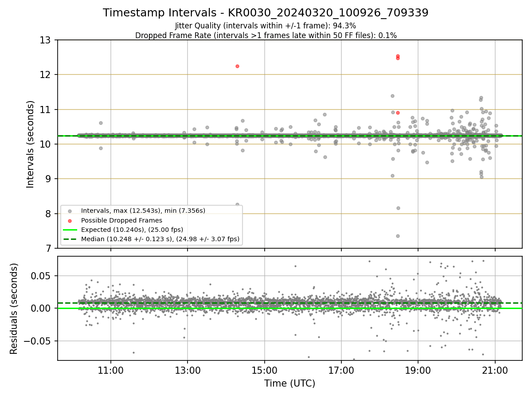
Task: Click the '13' interval y-axis tick label
Action: tap(46, 40)
